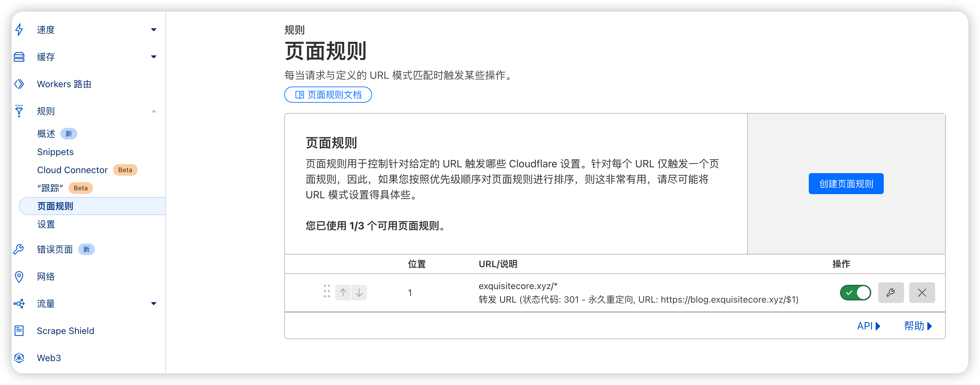Click the wrench icon for 错误页面
The width and height of the screenshot is (980, 385).
[x=19, y=249]
